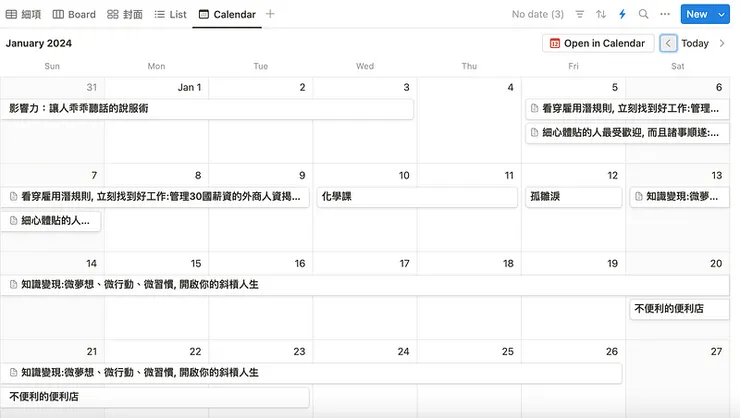
Task: Go to previous month chevron
Action: (668, 43)
